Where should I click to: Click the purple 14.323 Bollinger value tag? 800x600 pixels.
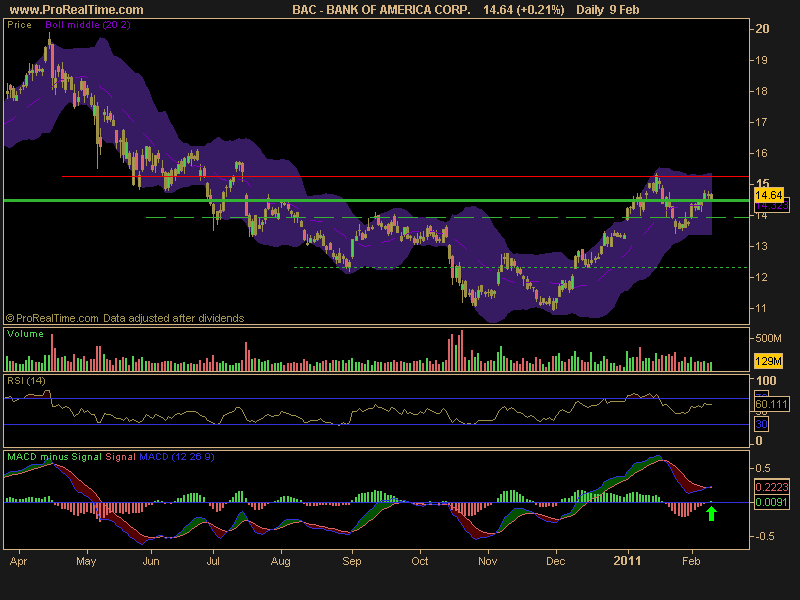(x=771, y=205)
